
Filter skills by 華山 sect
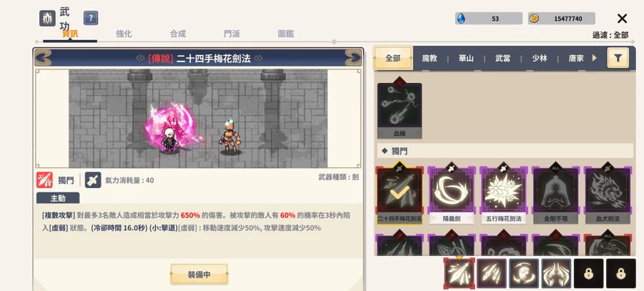pyautogui.click(x=466, y=59)
